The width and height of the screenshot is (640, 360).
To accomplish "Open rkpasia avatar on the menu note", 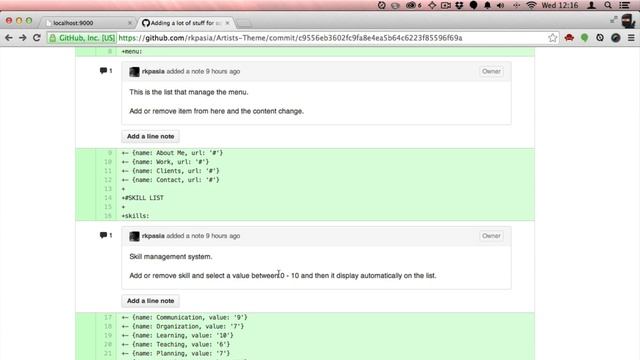I will [x=134, y=72].
